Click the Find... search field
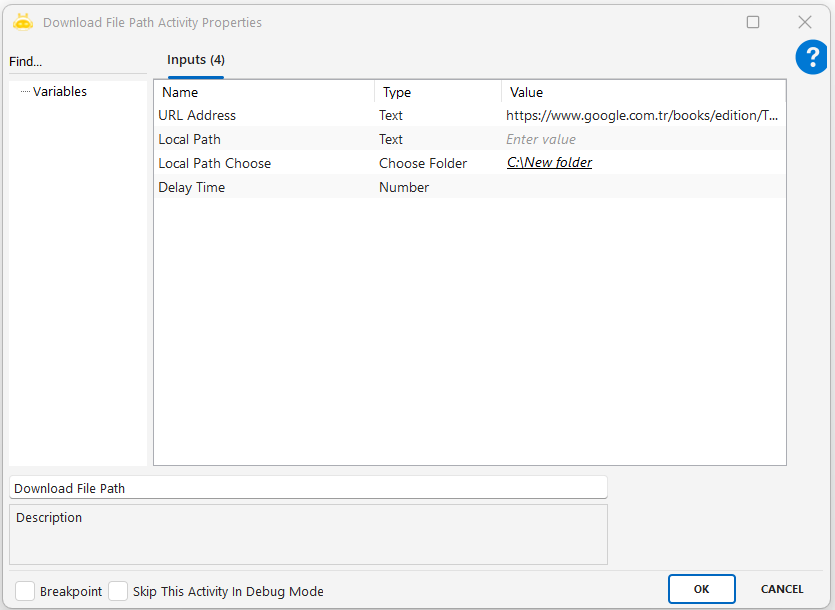Screen dimensions: 835x610 76,62
